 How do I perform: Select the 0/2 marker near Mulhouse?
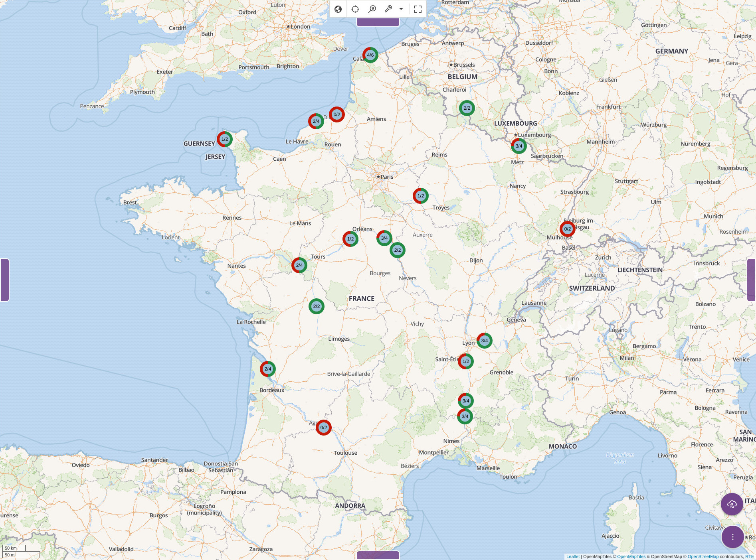(567, 229)
